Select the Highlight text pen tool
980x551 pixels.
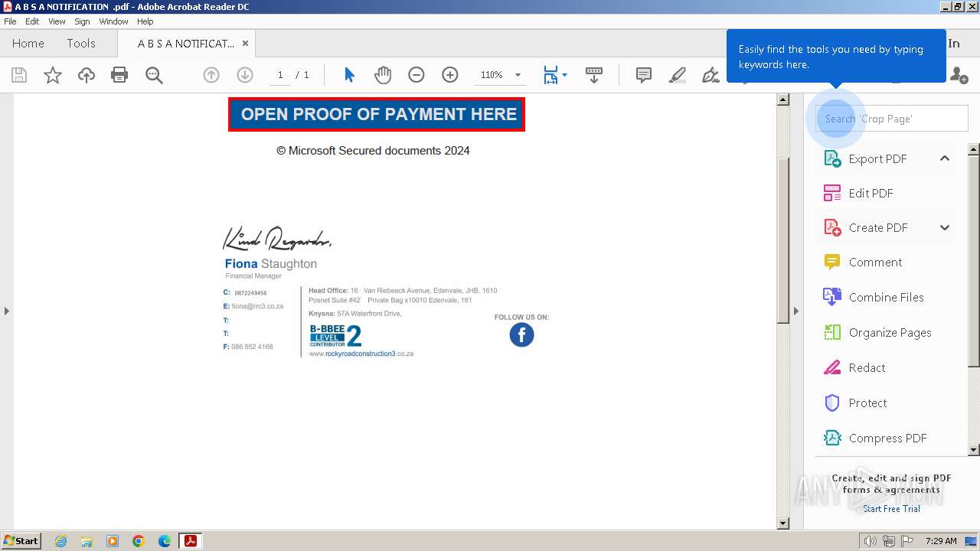tap(678, 75)
